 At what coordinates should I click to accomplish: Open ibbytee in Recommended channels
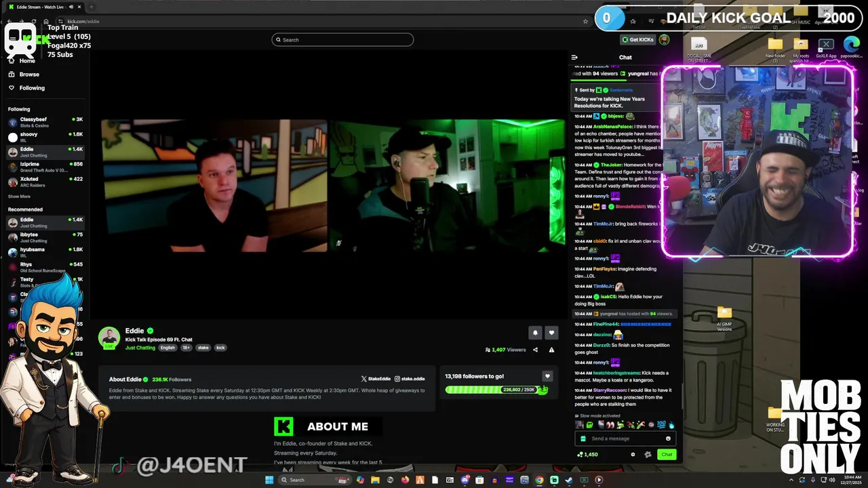pos(45,237)
